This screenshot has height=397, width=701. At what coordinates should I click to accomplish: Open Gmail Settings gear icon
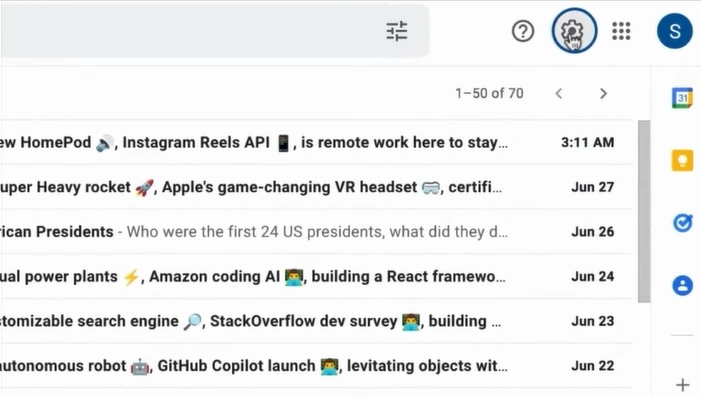pyautogui.click(x=574, y=30)
